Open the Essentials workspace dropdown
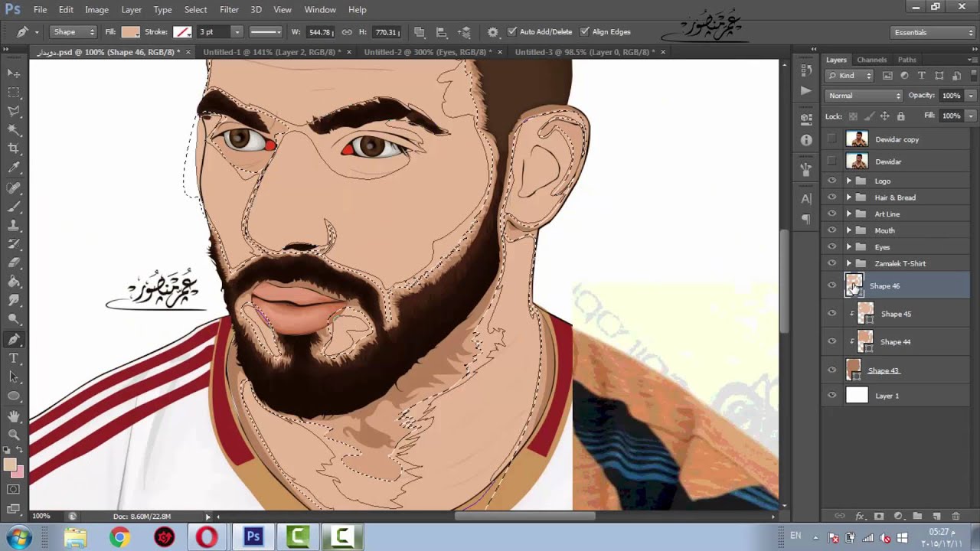Screen dimensions: 980x551 [933, 32]
